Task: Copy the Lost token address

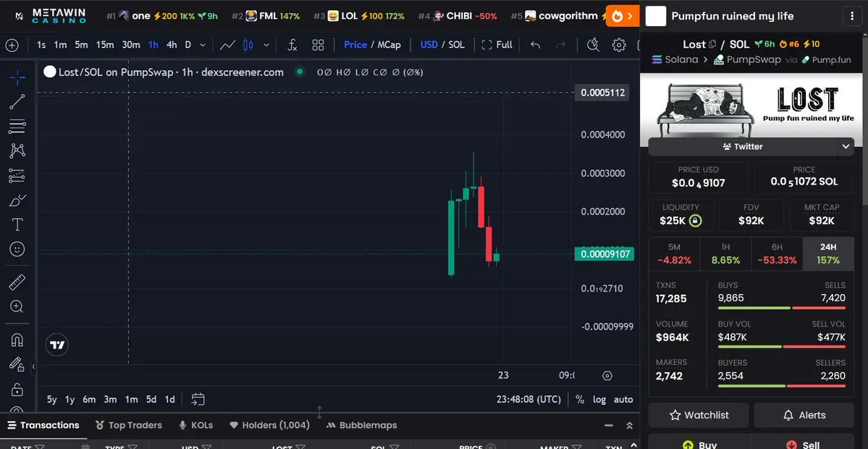Action: [x=712, y=44]
